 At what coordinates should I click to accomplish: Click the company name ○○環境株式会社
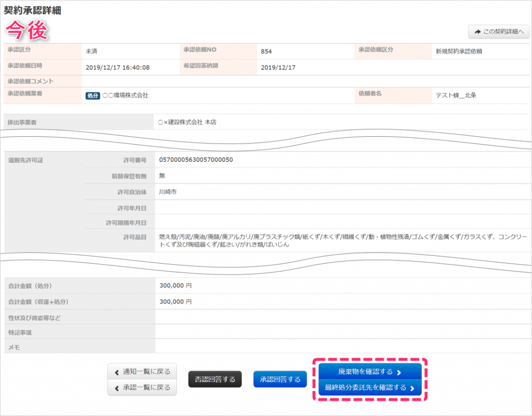coord(125,96)
